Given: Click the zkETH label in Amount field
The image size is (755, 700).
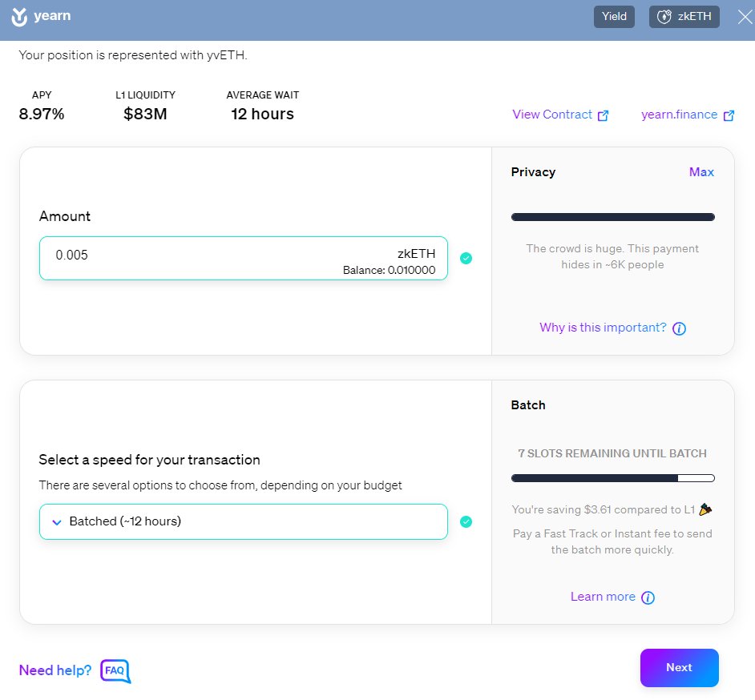Looking at the screenshot, I should 416,254.
